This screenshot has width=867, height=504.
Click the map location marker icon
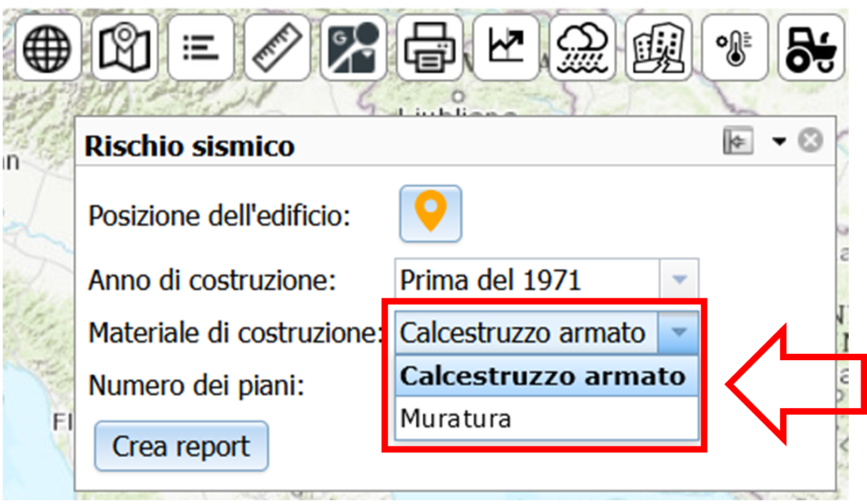tap(124, 48)
